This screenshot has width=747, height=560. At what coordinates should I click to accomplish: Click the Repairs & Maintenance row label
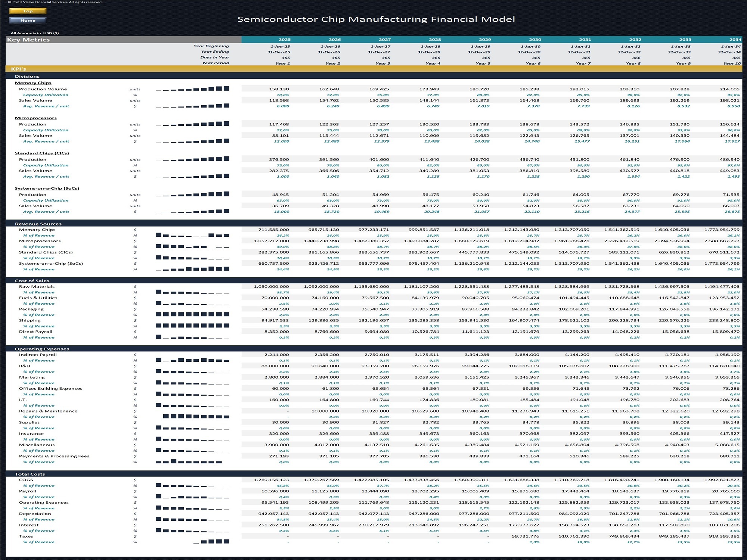tap(48, 411)
